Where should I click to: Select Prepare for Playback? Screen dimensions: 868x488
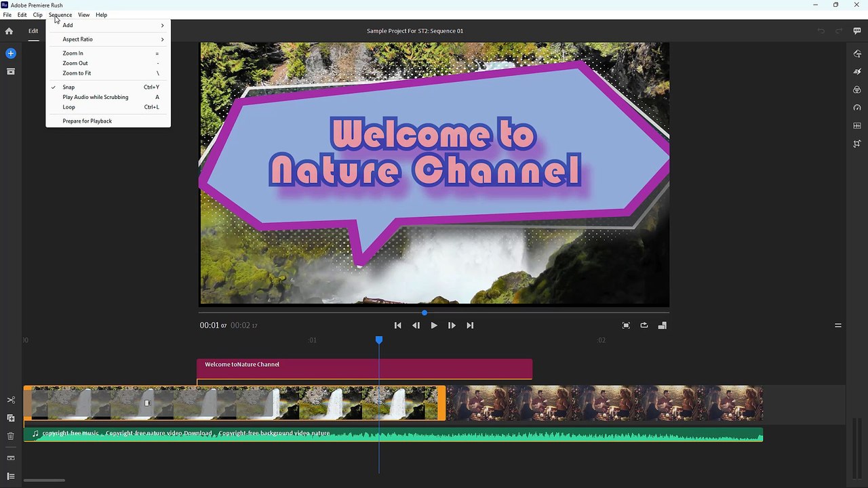coord(108,121)
